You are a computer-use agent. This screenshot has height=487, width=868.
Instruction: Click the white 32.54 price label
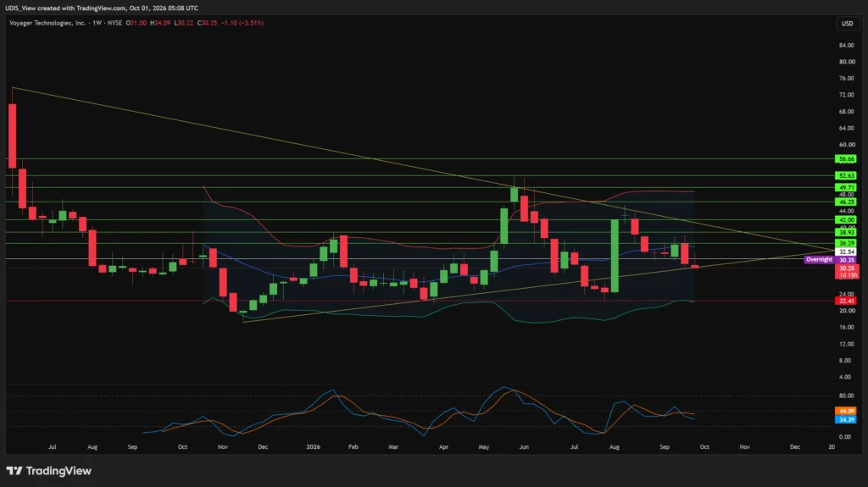pos(846,252)
